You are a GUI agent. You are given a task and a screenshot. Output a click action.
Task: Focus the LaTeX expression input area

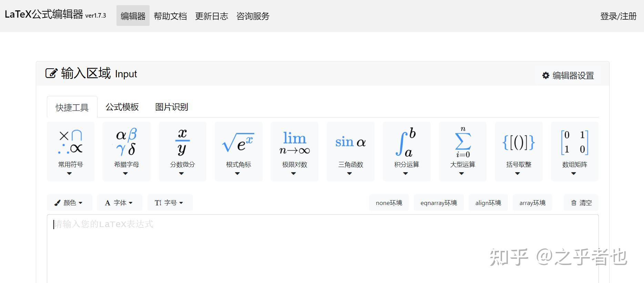pyautogui.click(x=323, y=248)
